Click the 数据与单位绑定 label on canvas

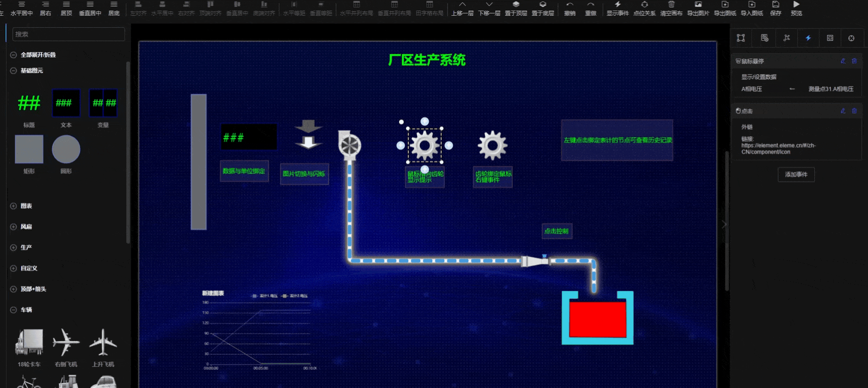[244, 171]
